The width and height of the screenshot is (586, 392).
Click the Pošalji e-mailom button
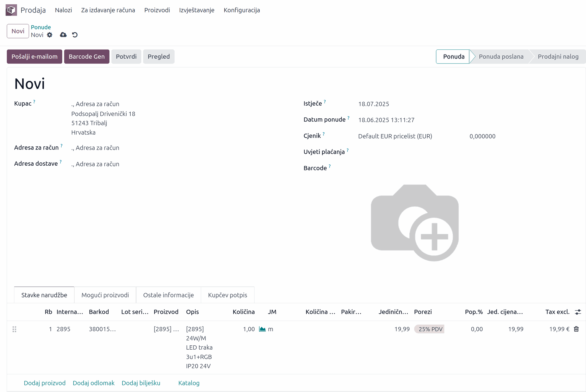pos(34,56)
